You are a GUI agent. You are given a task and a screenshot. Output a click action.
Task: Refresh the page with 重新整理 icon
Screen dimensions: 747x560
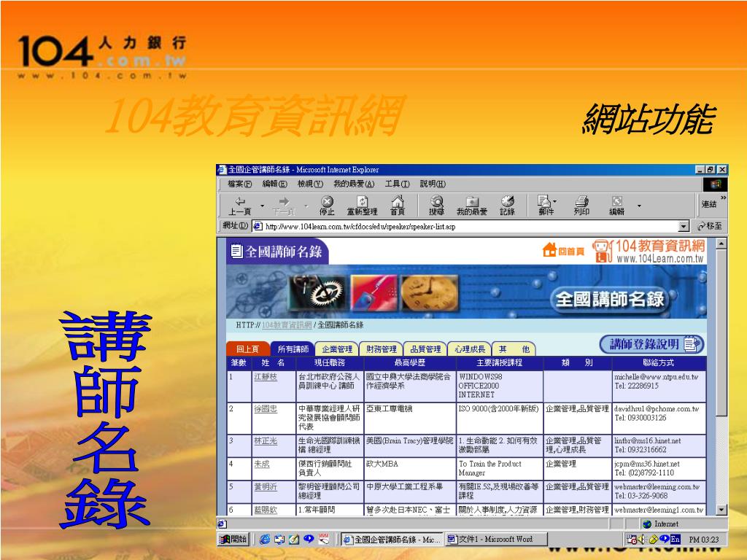[362, 205]
